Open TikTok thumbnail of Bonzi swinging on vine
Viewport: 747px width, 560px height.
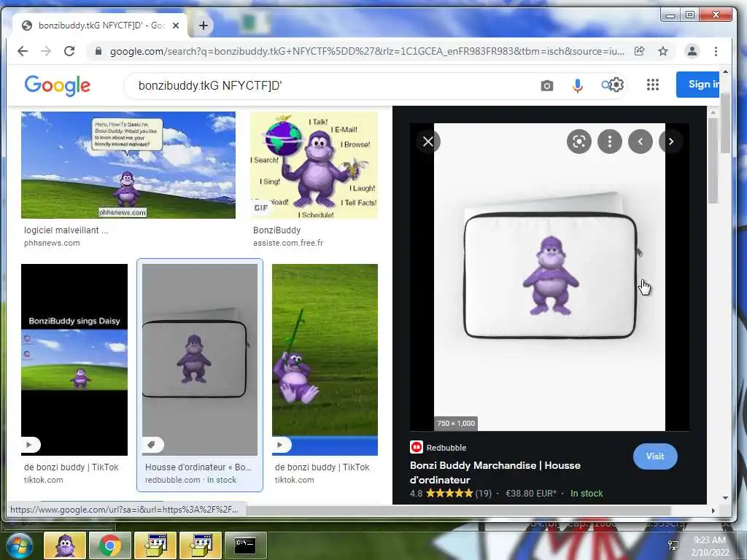point(325,359)
